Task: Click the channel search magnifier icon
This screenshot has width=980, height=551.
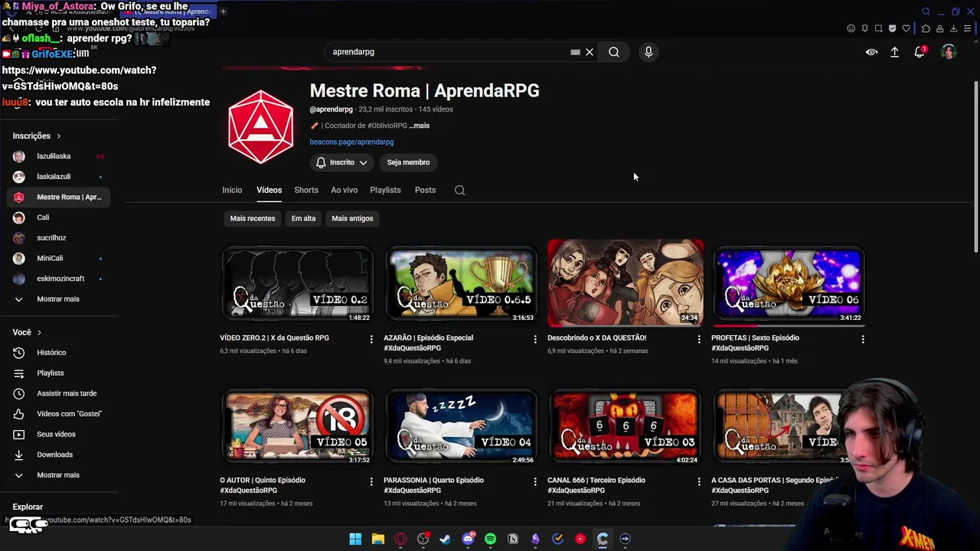Action: (459, 190)
